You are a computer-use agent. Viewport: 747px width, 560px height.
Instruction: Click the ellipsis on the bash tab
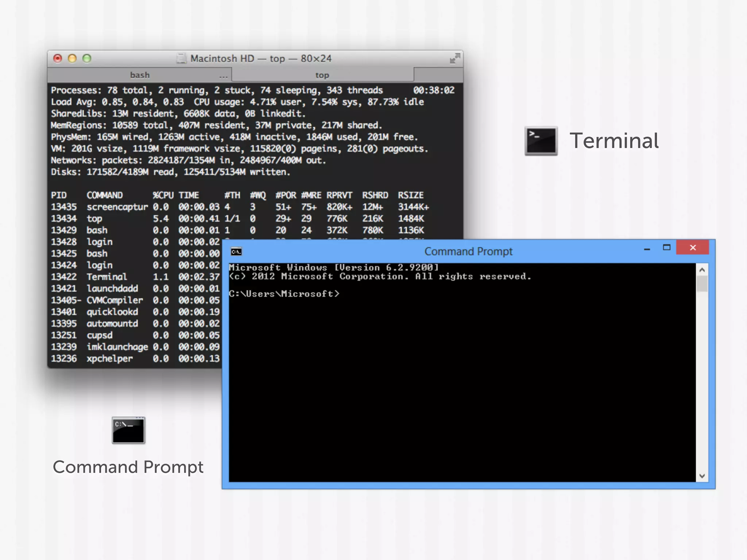point(224,77)
